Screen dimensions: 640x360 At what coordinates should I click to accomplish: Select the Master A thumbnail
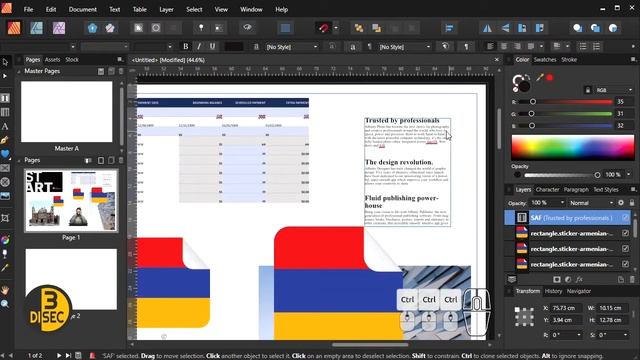tap(67, 112)
